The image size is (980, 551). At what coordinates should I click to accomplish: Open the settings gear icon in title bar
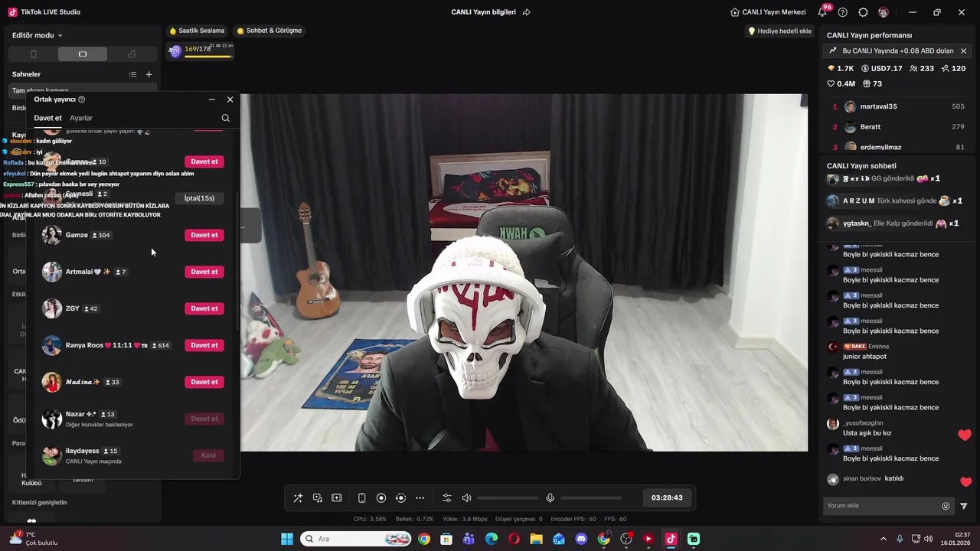pos(863,12)
